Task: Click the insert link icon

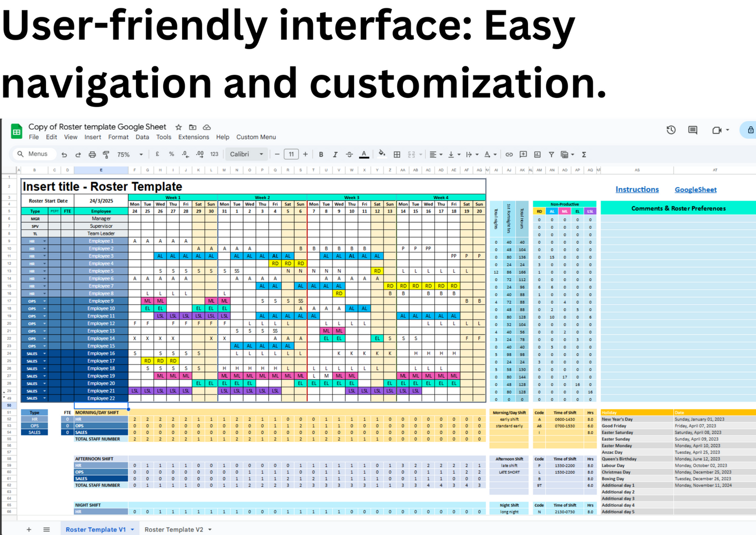Action: 509,155
